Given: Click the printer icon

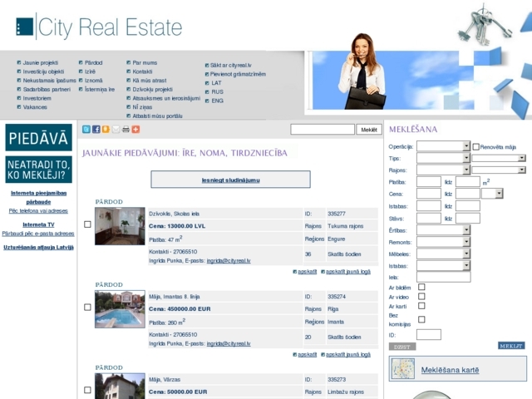Looking at the screenshot, I should pyautogui.click(x=126, y=130).
